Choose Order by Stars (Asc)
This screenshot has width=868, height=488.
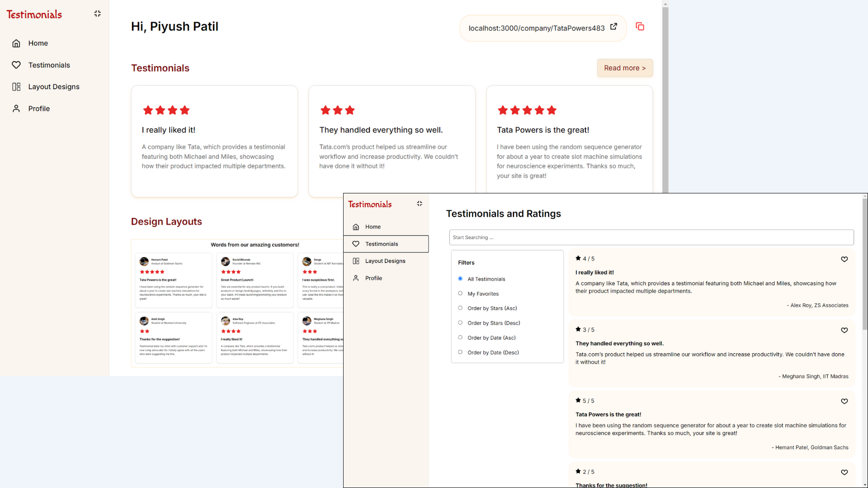(x=460, y=308)
